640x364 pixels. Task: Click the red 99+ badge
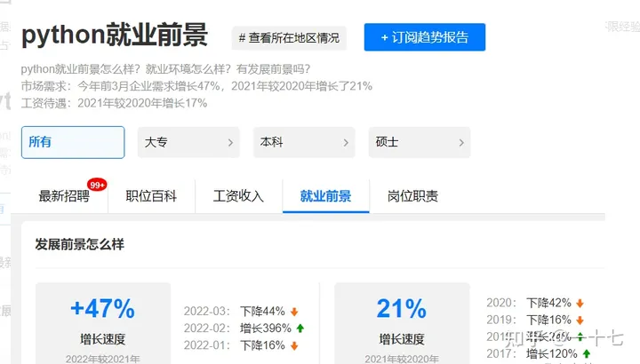coord(97,185)
